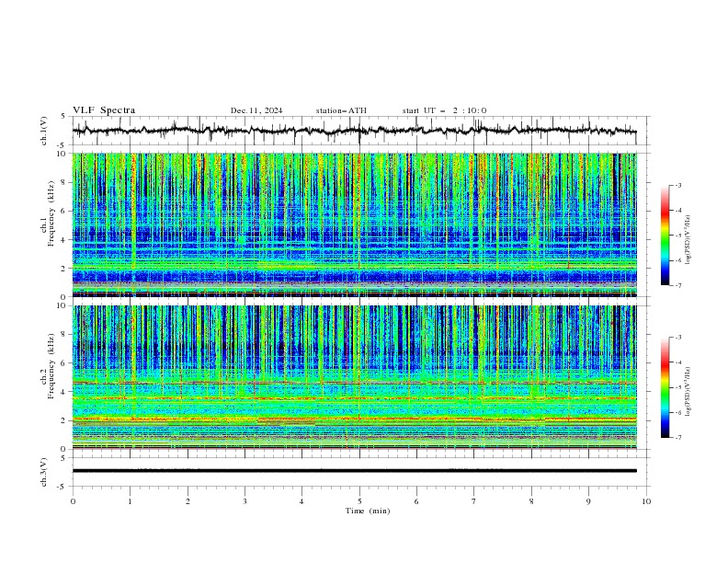Image resolution: width=728 pixels, height=563 pixels.
Task: Click the "-7" label on ch.2 color bar
Action: (x=678, y=438)
